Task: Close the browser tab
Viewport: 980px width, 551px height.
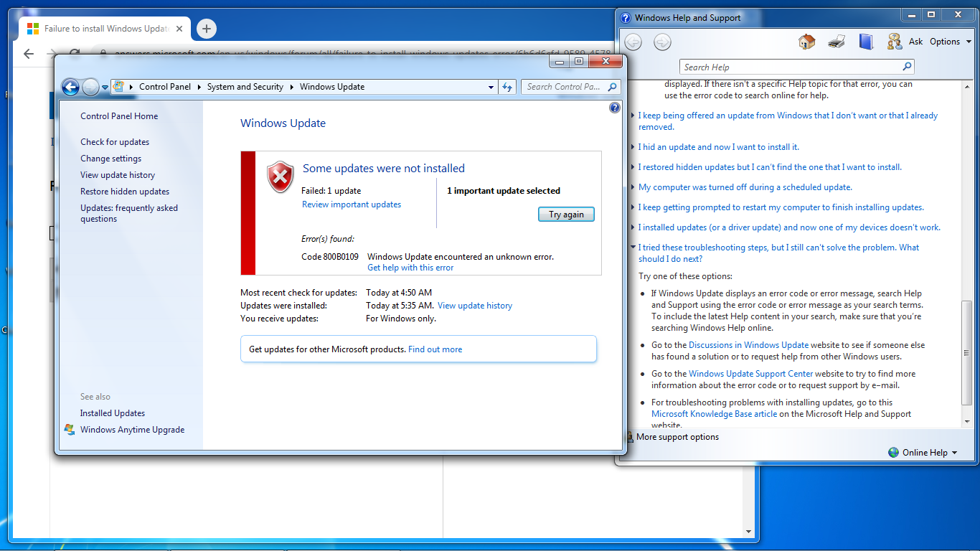Action: (x=179, y=29)
